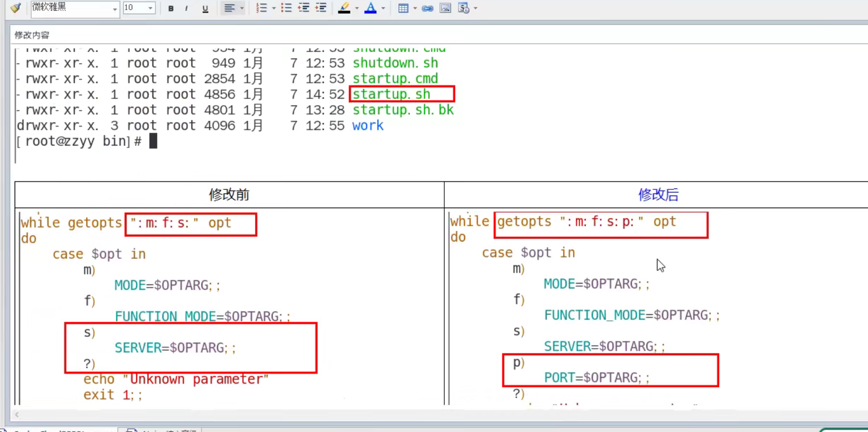The height and width of the screenshot is (432, 868).
Task: Toggle underline formatting
Action: 205,9
